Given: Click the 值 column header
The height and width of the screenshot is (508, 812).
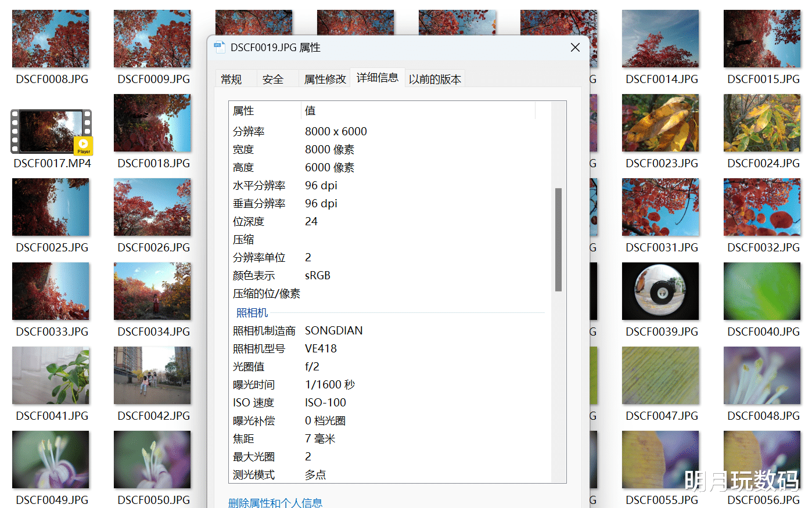Looking at the screenshot, I should tap(418, 111).
